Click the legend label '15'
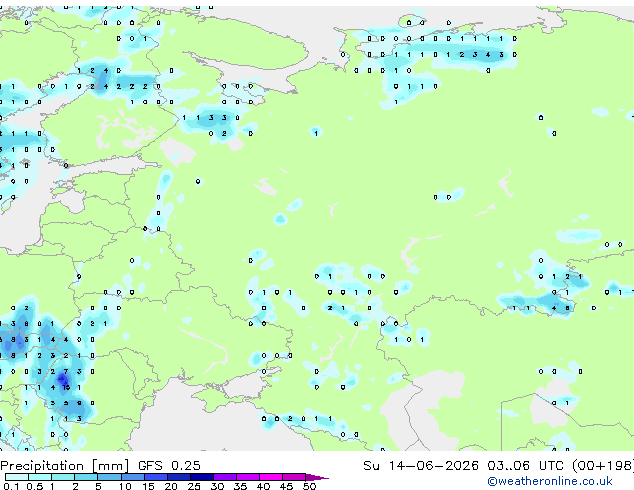 pyautogui.click(x=148, y=486)
